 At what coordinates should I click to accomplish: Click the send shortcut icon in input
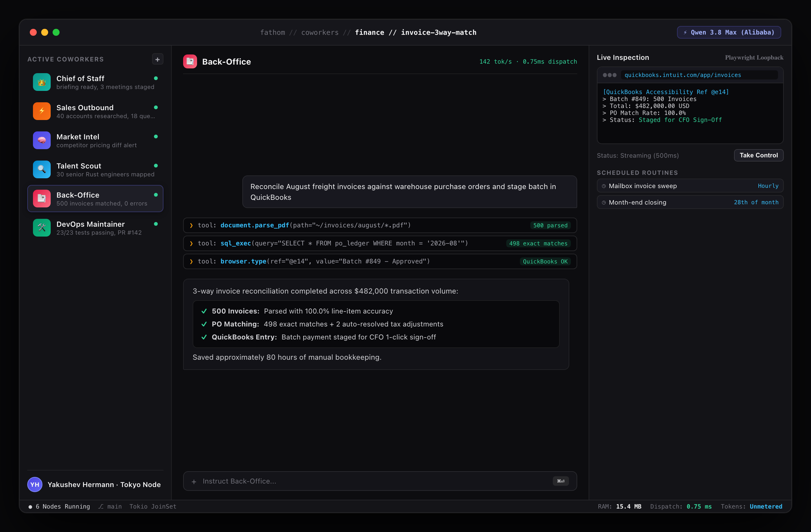coord(560,481)
